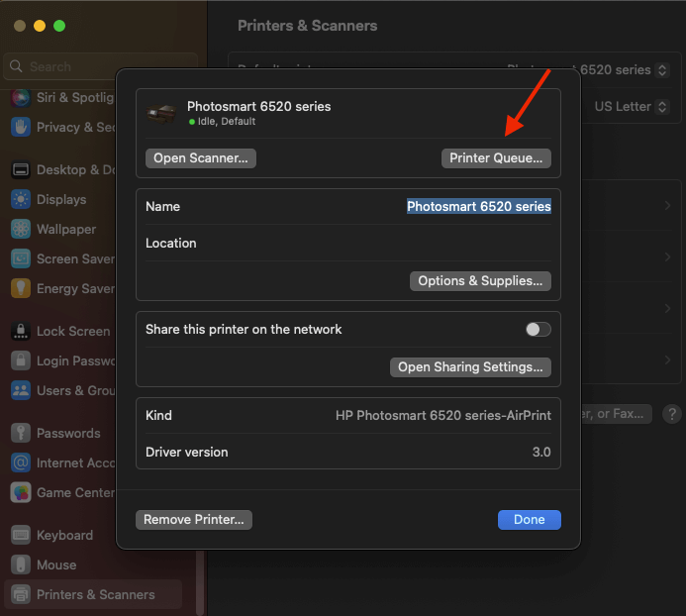
Task: Click Remove Printer button
Action: pos(194,520)
